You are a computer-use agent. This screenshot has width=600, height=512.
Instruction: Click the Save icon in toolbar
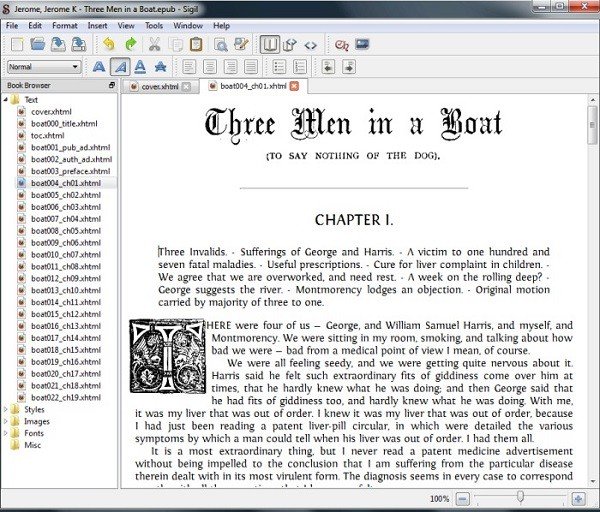58,45
